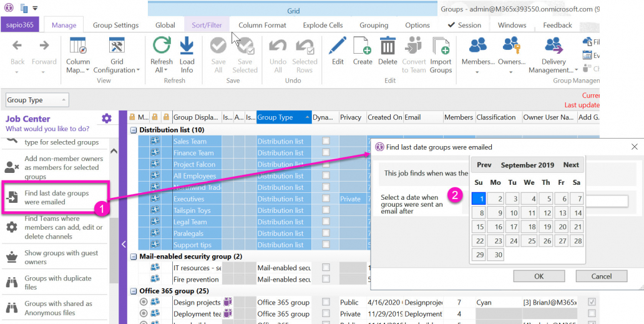Toggle Dynamic checkbox for Fire prevention row
The height and width of the screenshot is (324, 644).
(x=326, y=279)
